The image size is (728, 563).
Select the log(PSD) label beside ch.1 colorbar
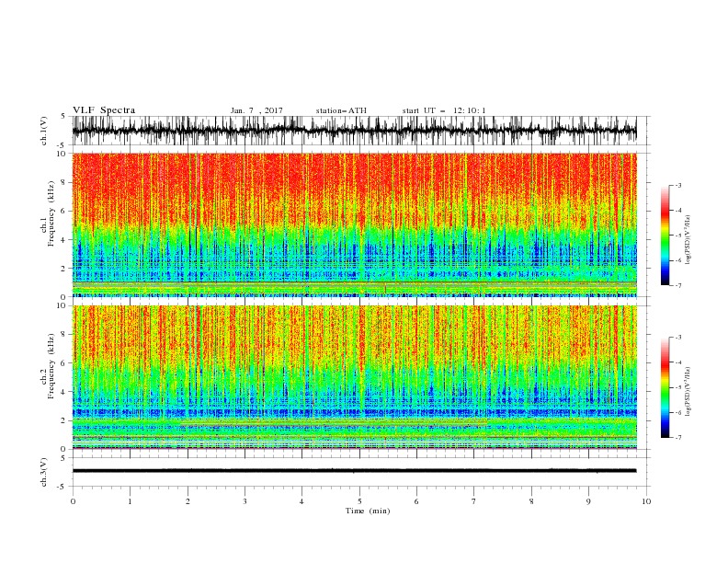pyautogui.click(x=688, y=240)
